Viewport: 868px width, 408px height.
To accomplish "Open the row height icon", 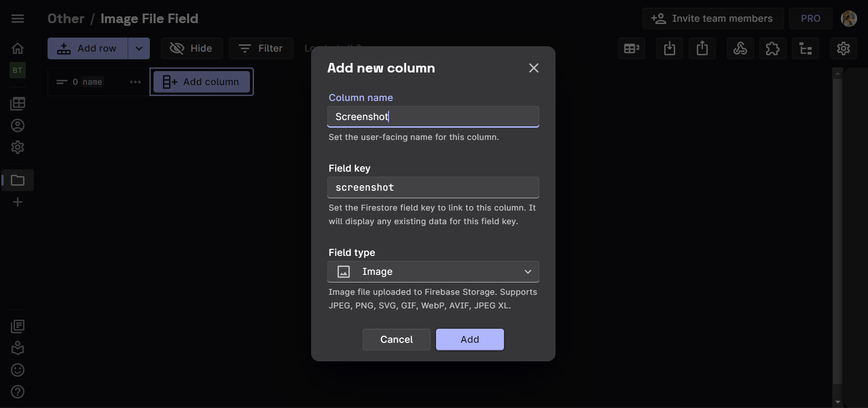I will [631, 48].
